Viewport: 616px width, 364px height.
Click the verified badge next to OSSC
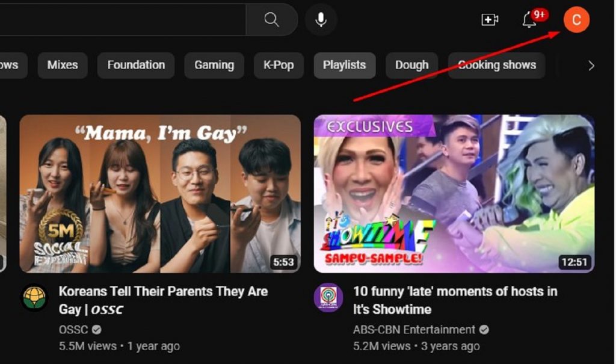pos(95,330)
